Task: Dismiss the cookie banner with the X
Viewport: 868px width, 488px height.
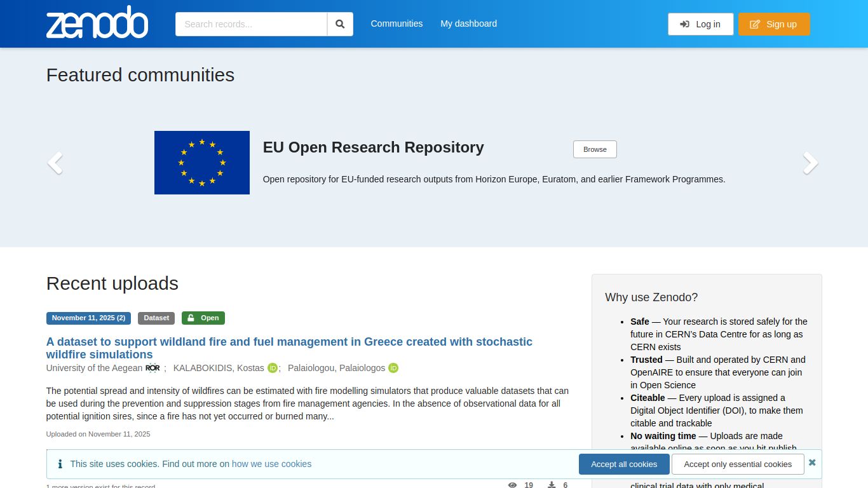Action: (812, 463)
